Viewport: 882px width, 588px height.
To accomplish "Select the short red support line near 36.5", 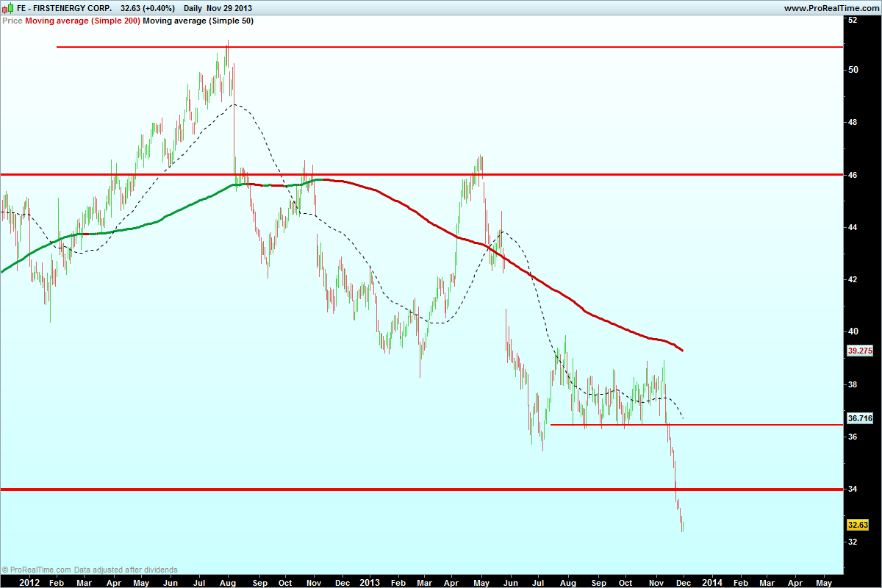I will (696, 424).
